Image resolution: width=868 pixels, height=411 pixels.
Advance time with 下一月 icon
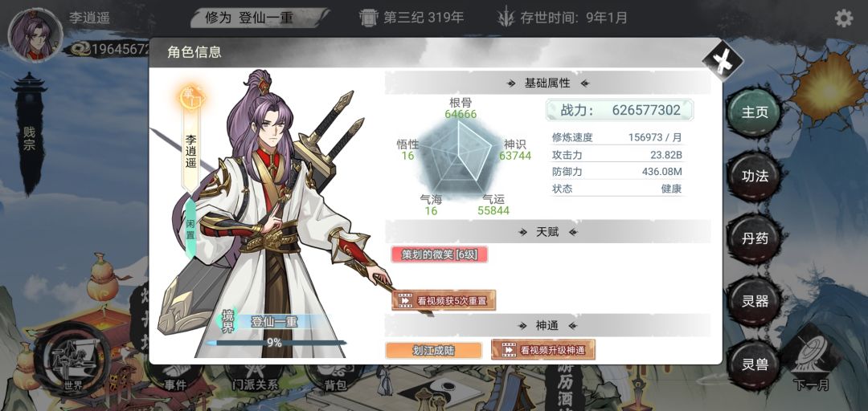pos(810,358)
